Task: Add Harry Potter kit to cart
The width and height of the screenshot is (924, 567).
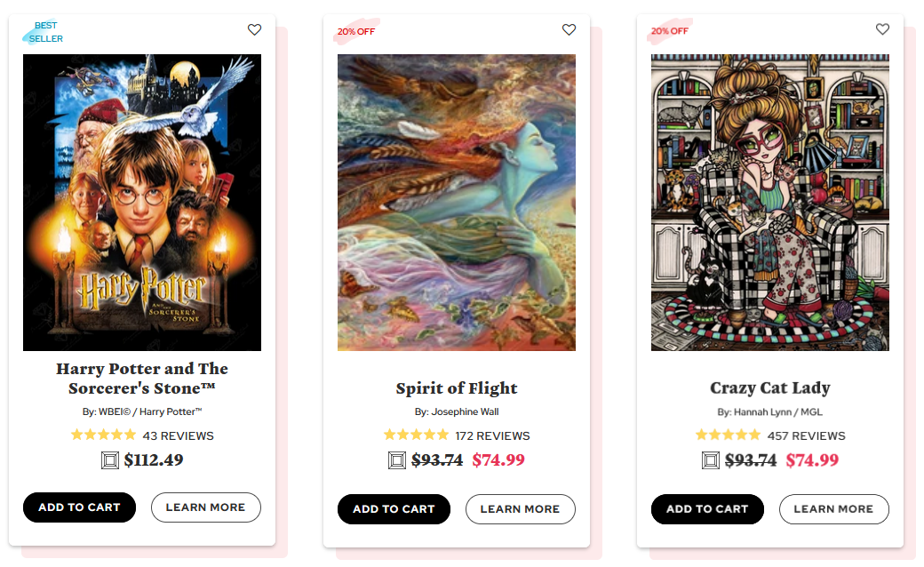Action: [x=80, y=507]
